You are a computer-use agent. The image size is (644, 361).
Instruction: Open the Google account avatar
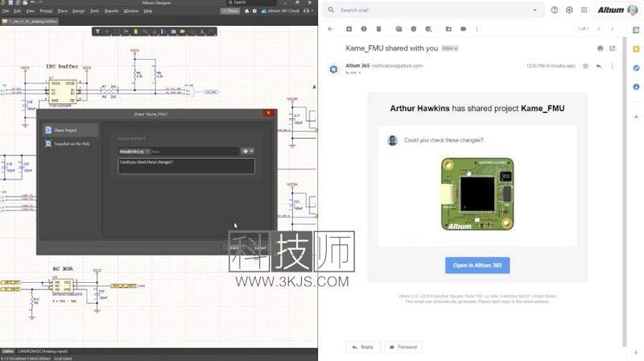pos(633,10)
